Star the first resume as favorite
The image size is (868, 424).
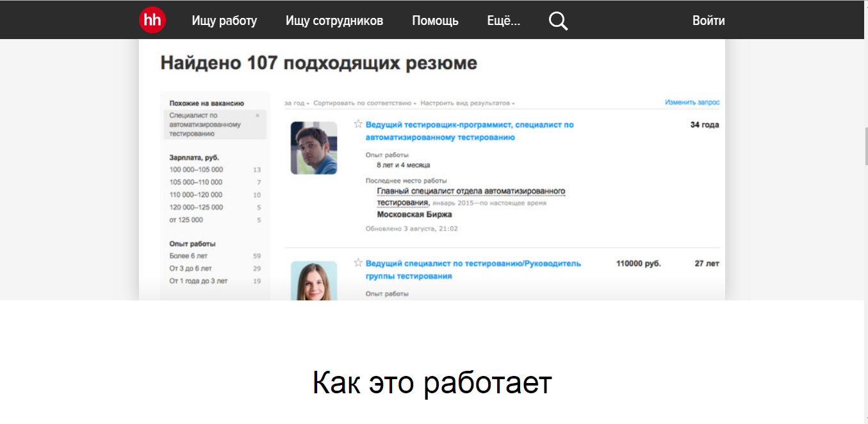coord(357,124)
